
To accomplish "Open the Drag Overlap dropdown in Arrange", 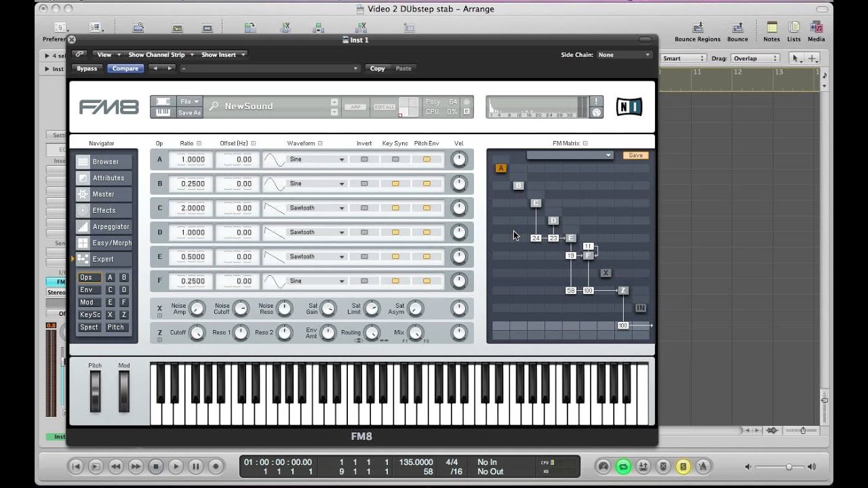I will click(x=755, y=59).
